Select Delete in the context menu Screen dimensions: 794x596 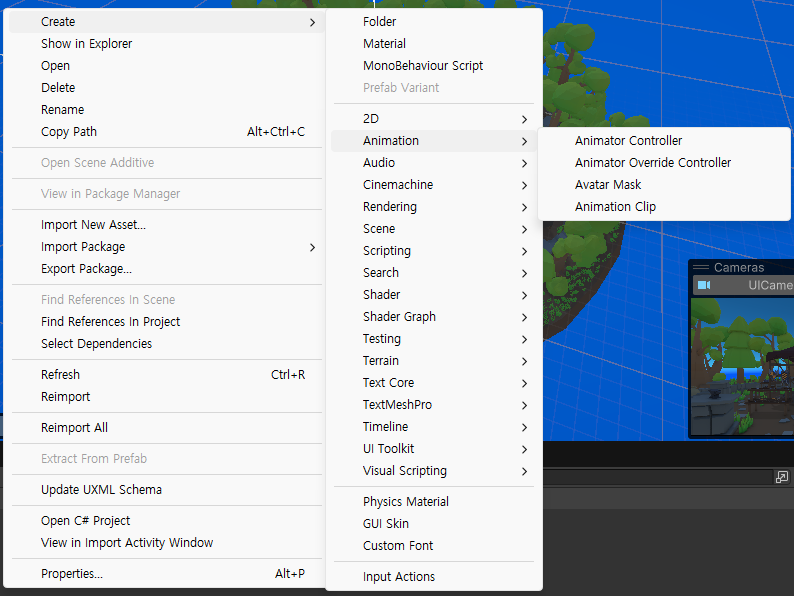point(166,88)
